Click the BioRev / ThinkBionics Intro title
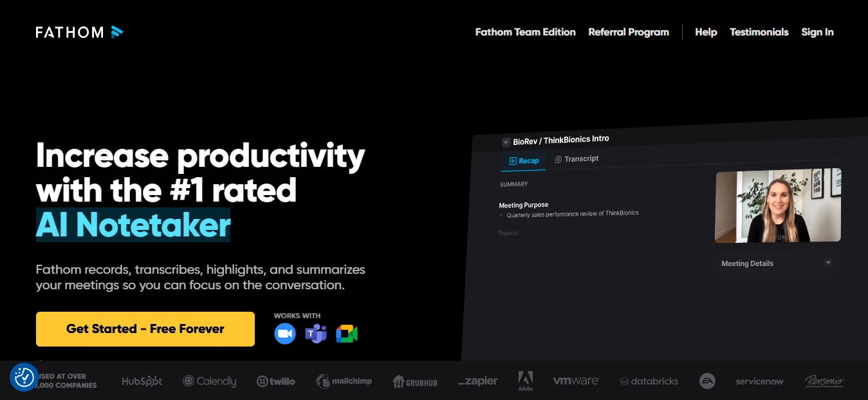Image resolution: width=868 pixels, height=400 pixels. (x=561, y=140)
